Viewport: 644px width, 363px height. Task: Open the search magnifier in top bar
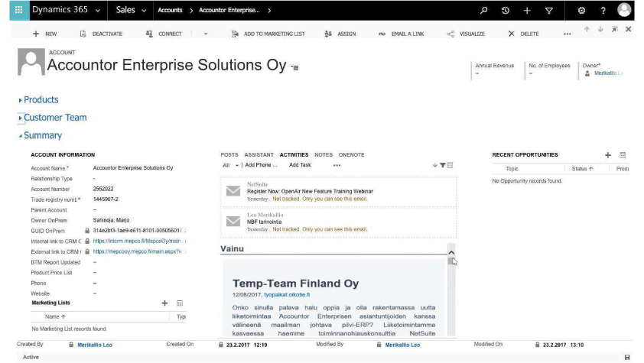[484, 10]
